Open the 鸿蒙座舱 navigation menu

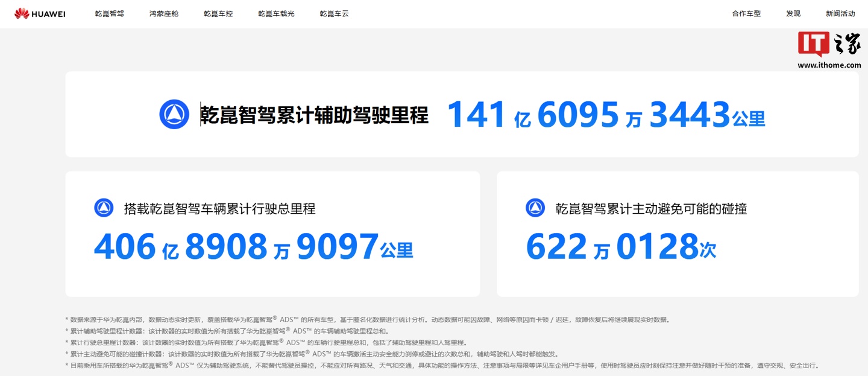tap(164, 13)
